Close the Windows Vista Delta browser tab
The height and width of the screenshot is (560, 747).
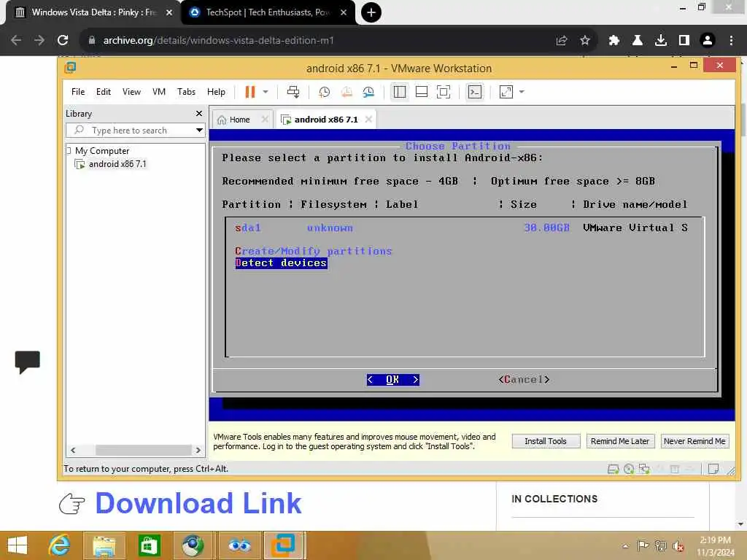169,12
